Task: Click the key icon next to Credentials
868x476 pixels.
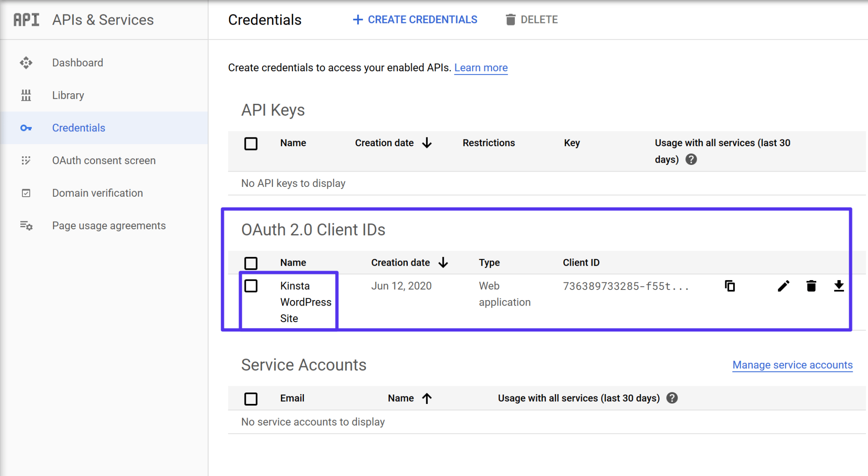Action: [26, 128]
